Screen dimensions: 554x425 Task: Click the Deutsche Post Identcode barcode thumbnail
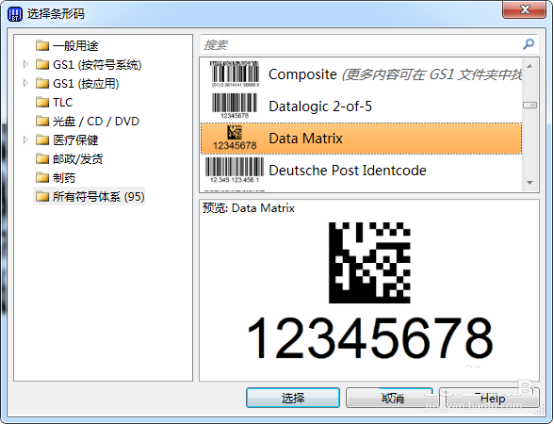[x=235, y=170]
